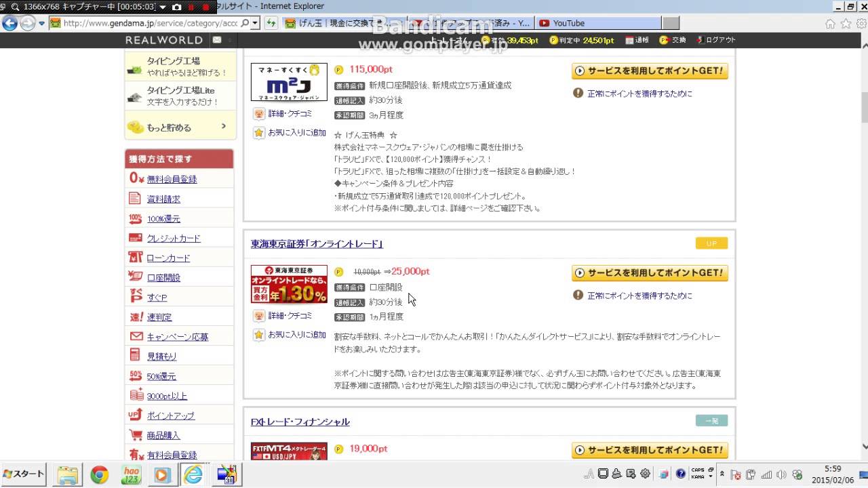Open the REALWORLD mail envelope icon

point(217,40)
